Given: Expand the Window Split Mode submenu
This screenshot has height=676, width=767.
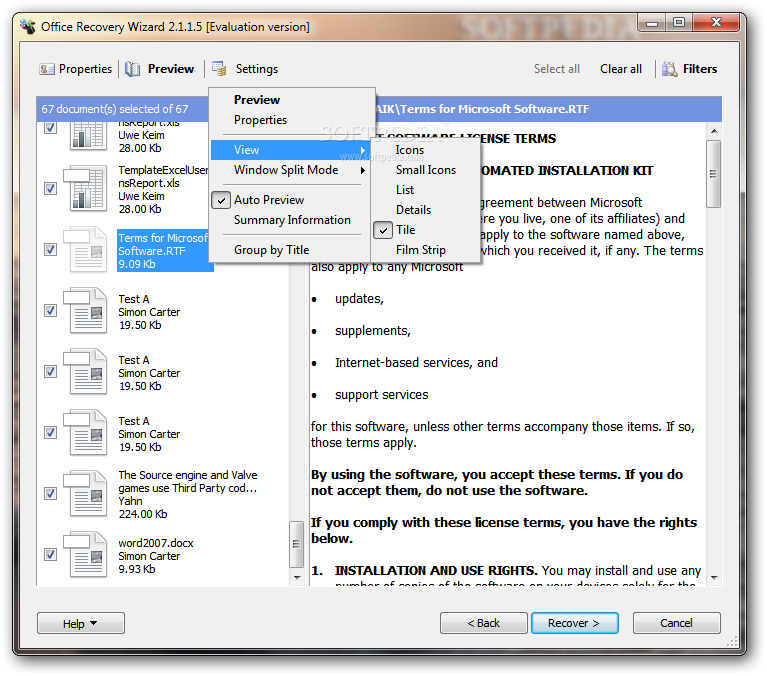Looking at the screenshot, I should point(291,170).
